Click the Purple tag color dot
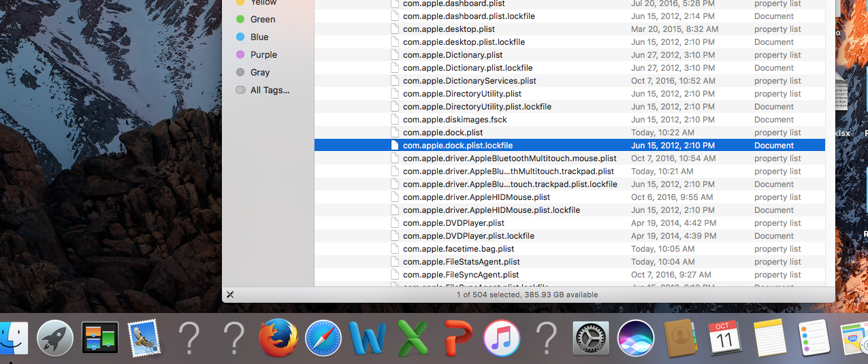868x364 pixels. click(240, 54)
